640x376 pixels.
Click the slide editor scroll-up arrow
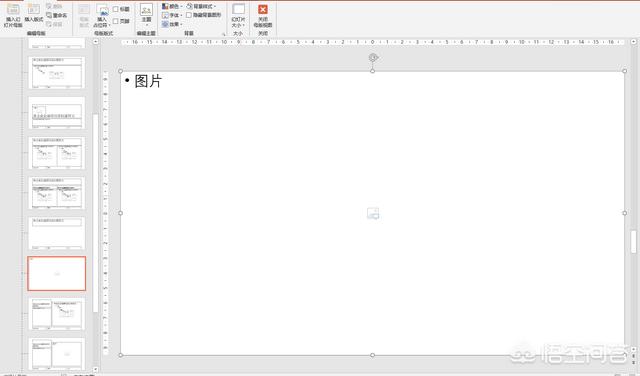coord(633,42)
